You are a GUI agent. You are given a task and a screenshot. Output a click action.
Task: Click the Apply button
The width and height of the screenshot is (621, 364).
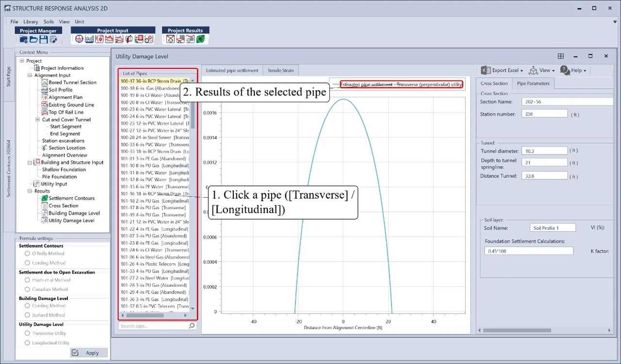(89, 353)
